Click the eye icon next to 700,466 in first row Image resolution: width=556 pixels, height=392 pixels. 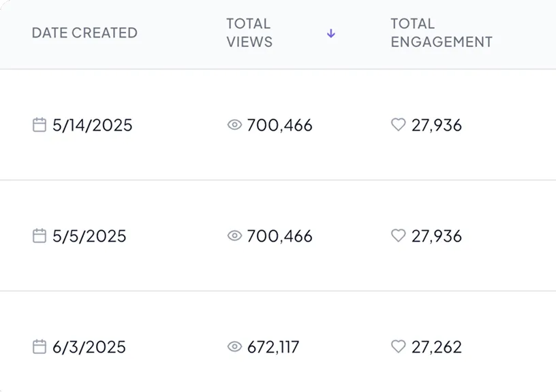(x=234, y=125)
